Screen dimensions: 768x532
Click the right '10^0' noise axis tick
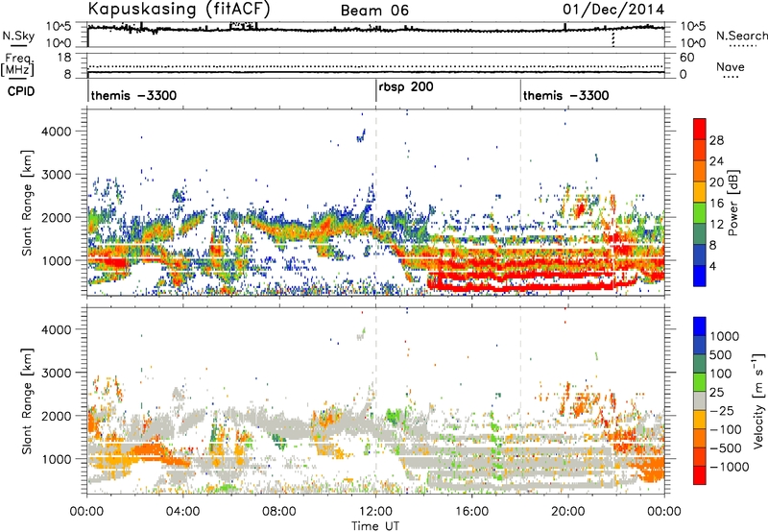point(692,43)
